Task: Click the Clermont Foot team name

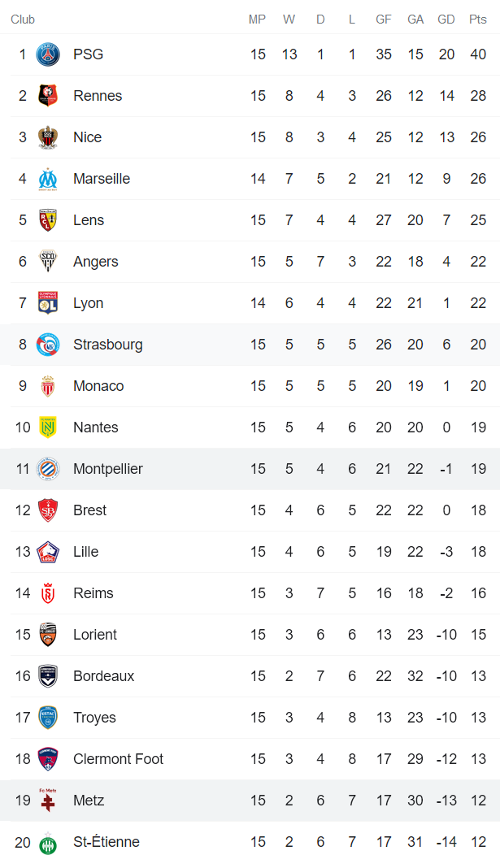Action: [118, 759]
